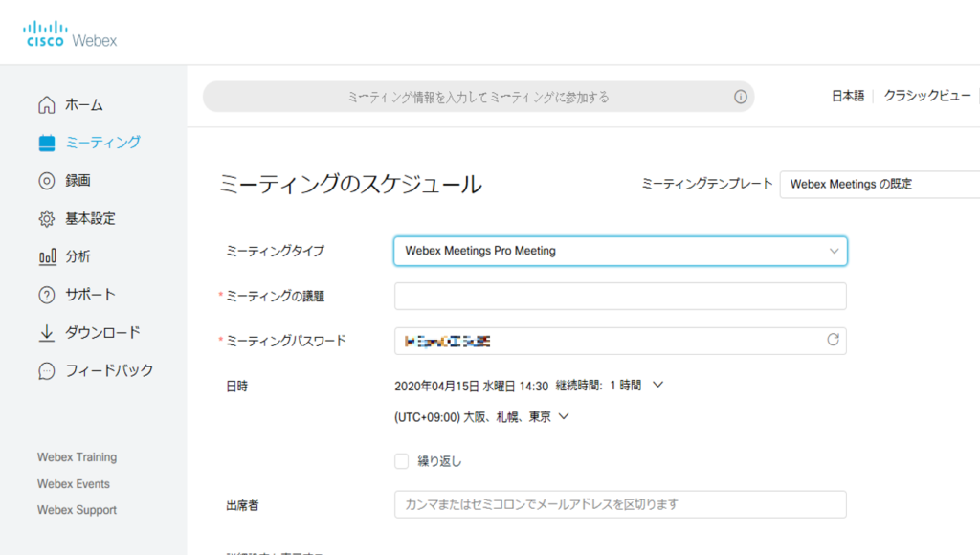980x555 pixels.
Task: Open the Webex Training link
Action: [x=77, y=456]
